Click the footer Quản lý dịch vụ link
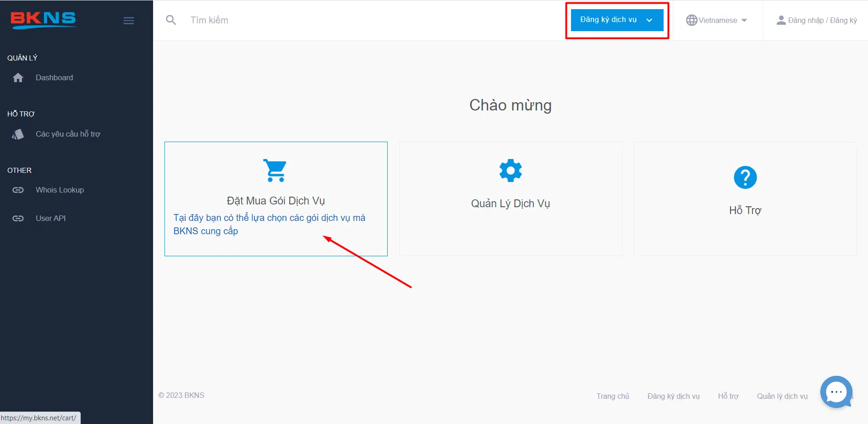868x424 pixels. point(782,396)
